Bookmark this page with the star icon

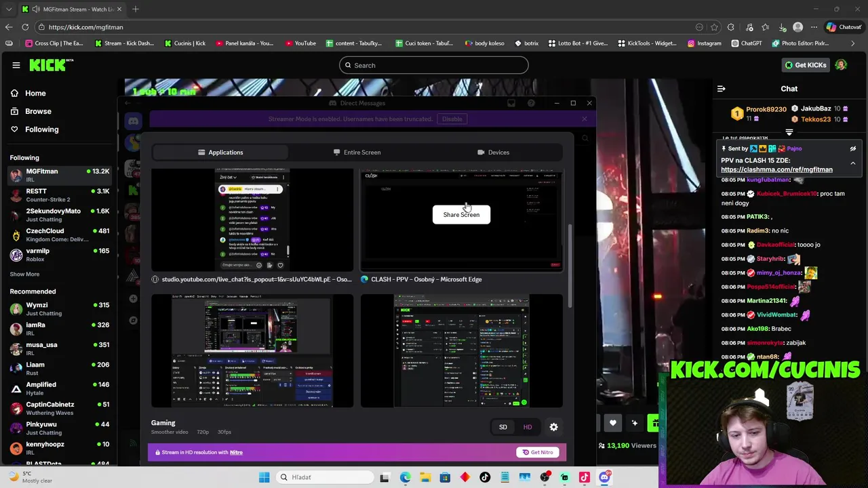[714, 27]
